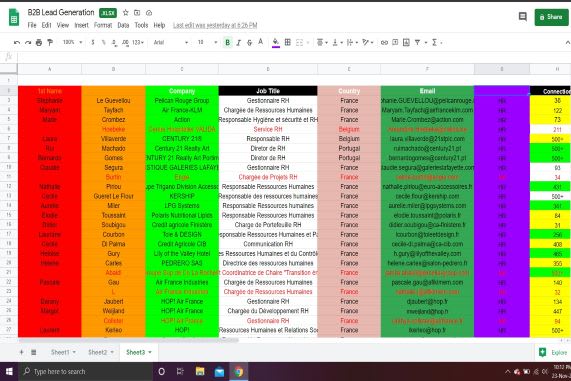Screen dimensions: 571x381
Task: Click the cloud document status icon
Action: (x=149, y=13)
